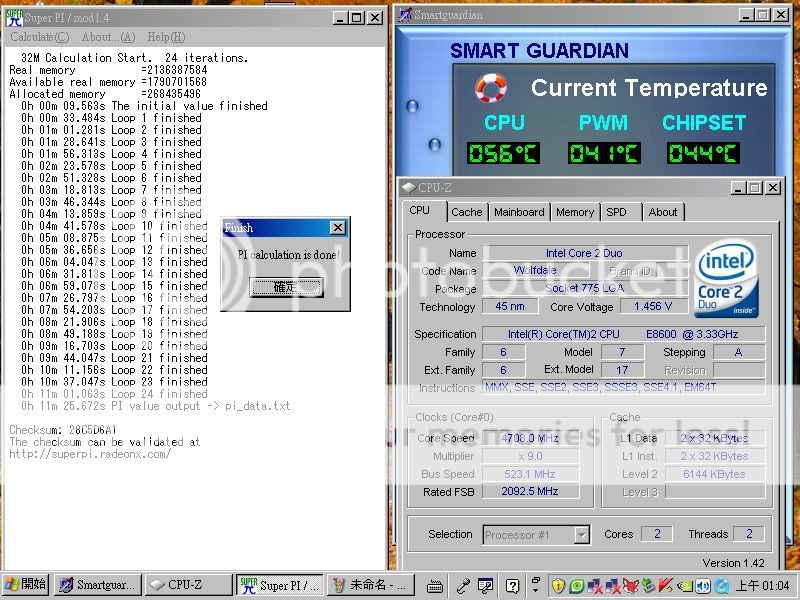Expand the Processor #1 selection dropdown

click(581, 535)
